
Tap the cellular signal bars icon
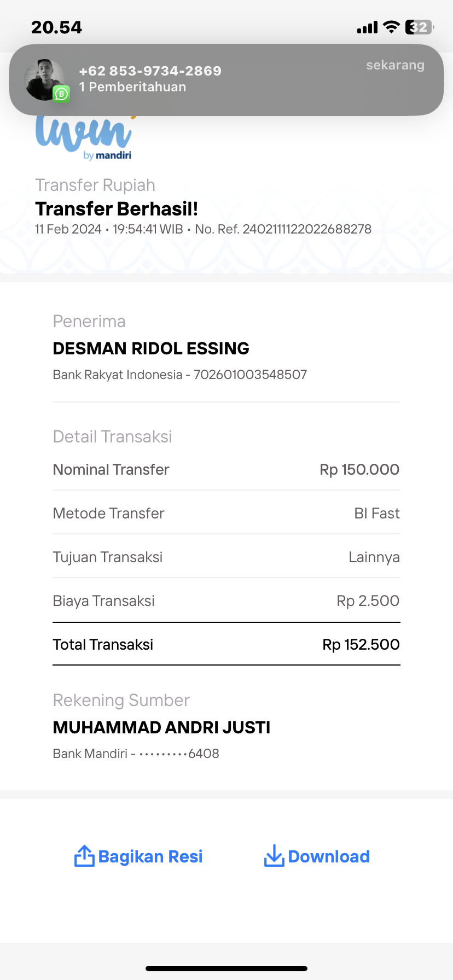367,27
